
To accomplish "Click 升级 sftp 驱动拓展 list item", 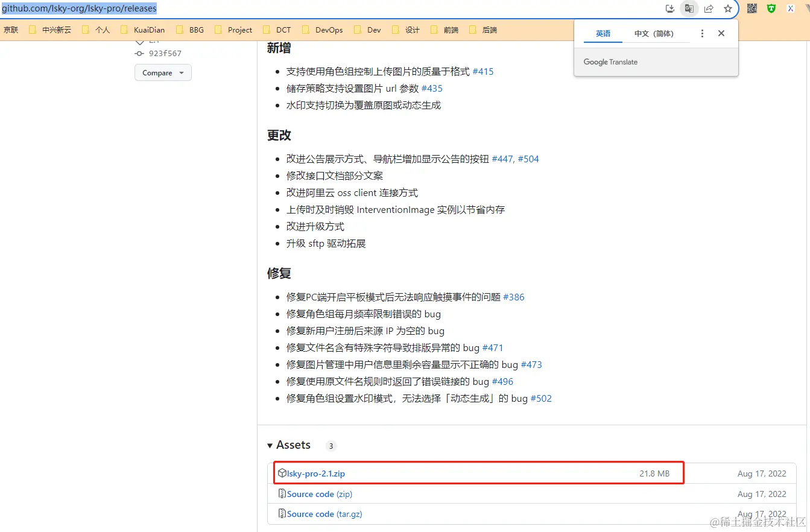I will click(326, 244).
